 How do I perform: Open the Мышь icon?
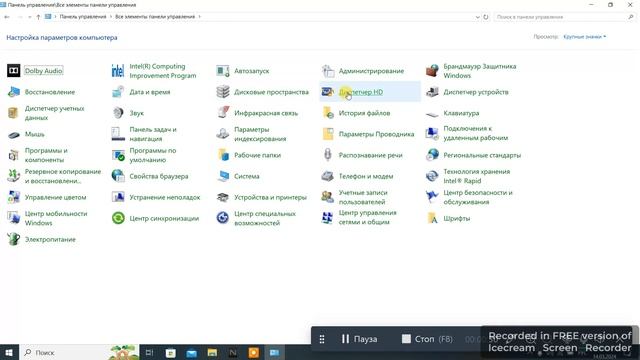point(13,134)
